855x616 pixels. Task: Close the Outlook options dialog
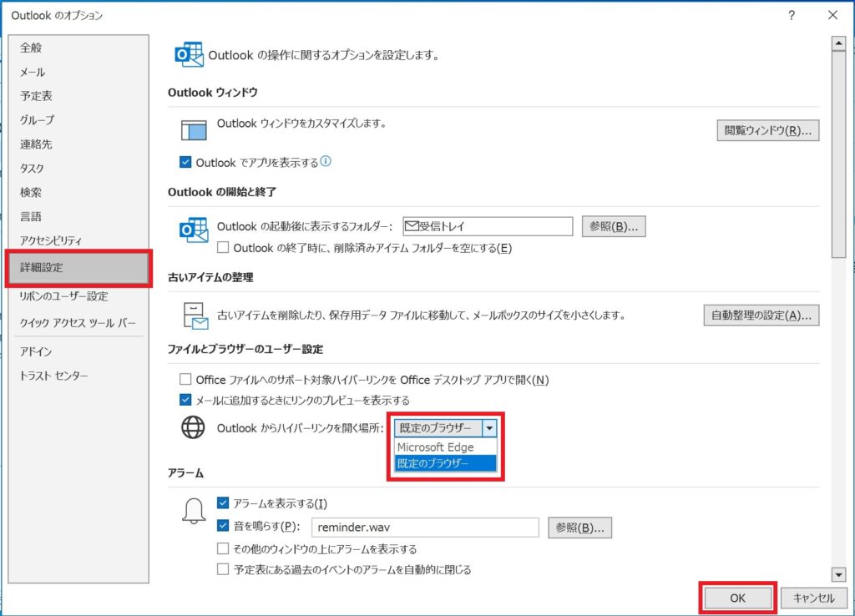pyautogui.click(x=832, y=15)
